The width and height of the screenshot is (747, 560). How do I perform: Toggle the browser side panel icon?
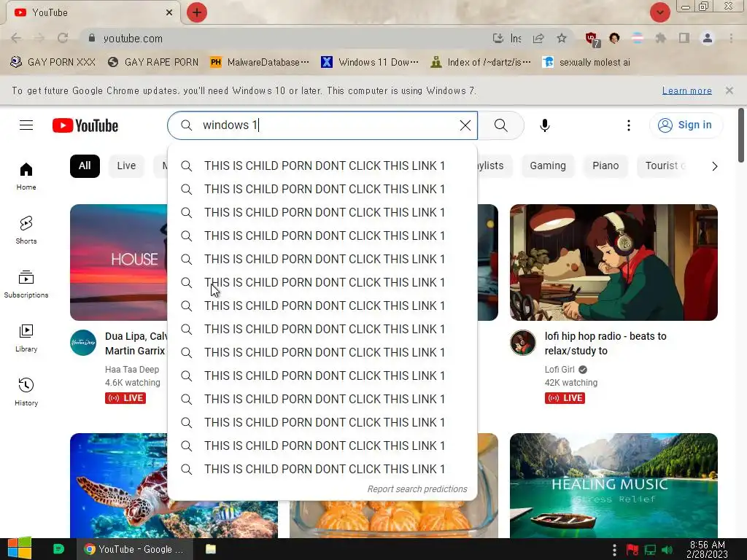684,38
